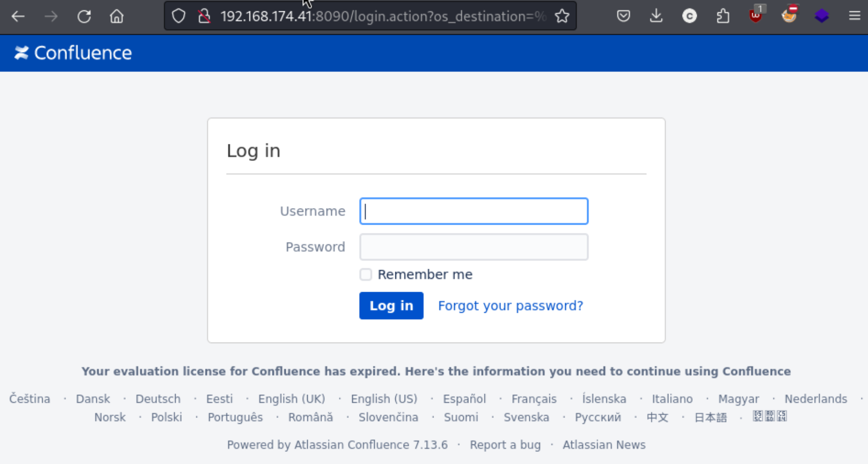Switch language to Eesti

[x=219, y=399]
